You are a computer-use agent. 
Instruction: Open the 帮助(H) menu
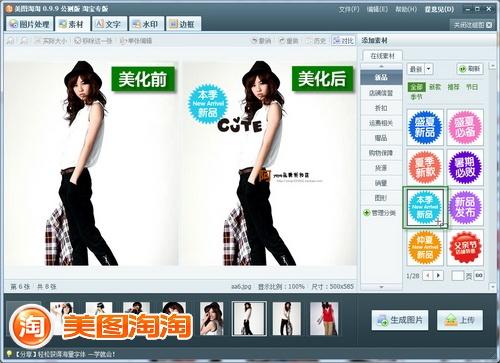(x=406, y=9)
